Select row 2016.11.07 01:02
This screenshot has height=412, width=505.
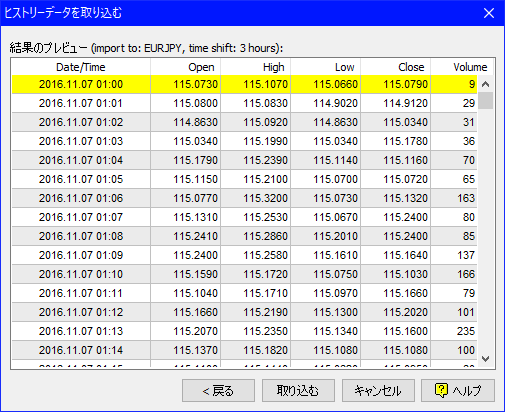(245, 122)
